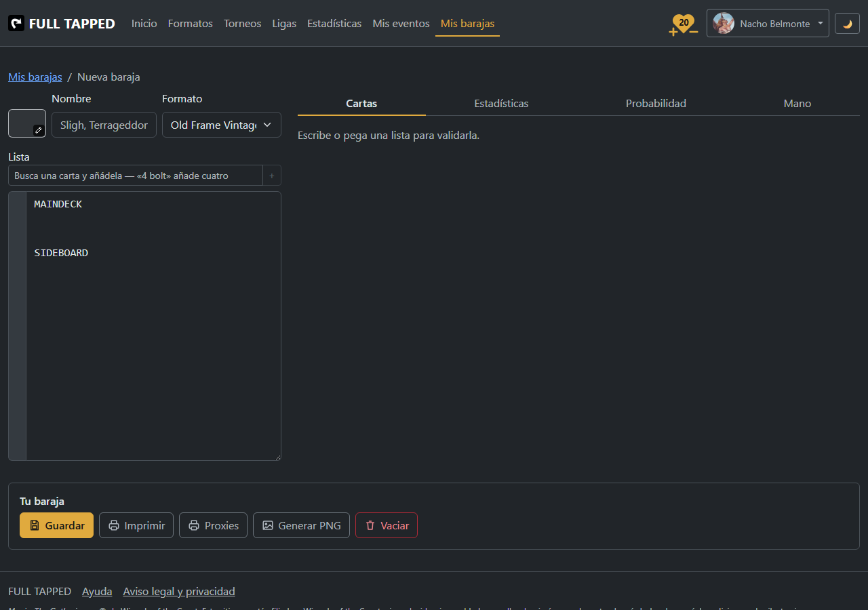Empty the deck with Vaciar button
The height and width of the screenshot is (610, 868).
coord(387,525)
